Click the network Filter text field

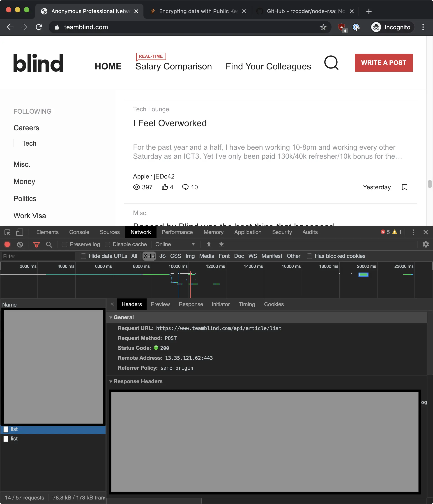[x=39, y=256]
